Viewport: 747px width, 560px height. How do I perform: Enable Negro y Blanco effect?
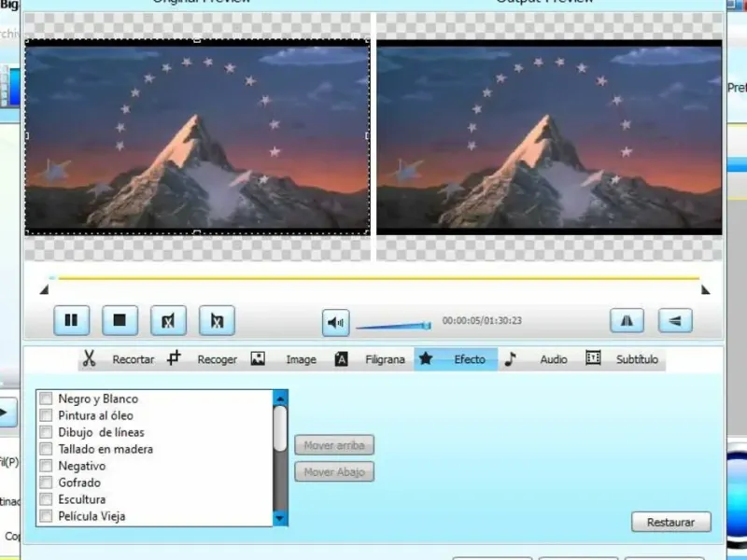46,399
